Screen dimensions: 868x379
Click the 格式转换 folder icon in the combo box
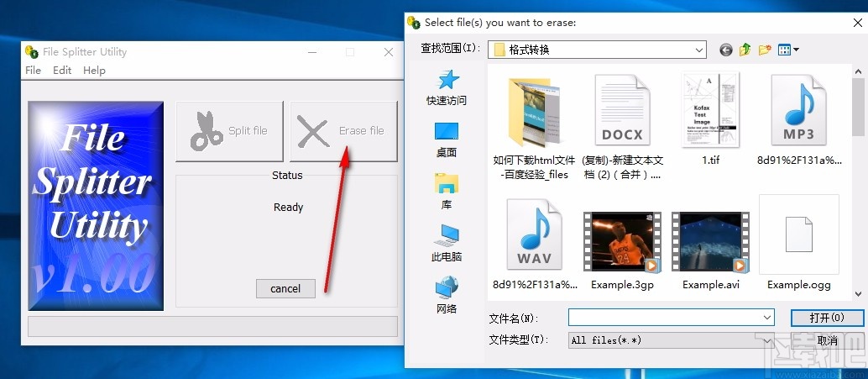click(x=499, y=50)
